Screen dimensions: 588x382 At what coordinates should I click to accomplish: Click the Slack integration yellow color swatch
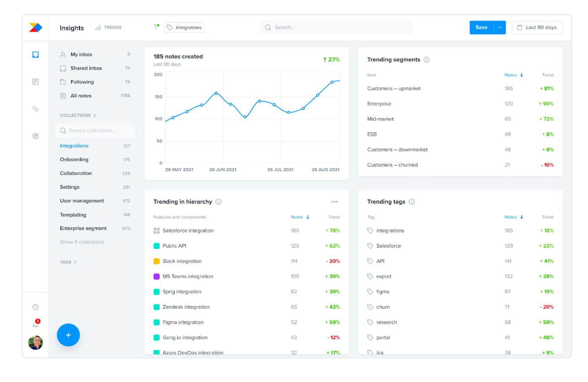(x=157, y=261)
